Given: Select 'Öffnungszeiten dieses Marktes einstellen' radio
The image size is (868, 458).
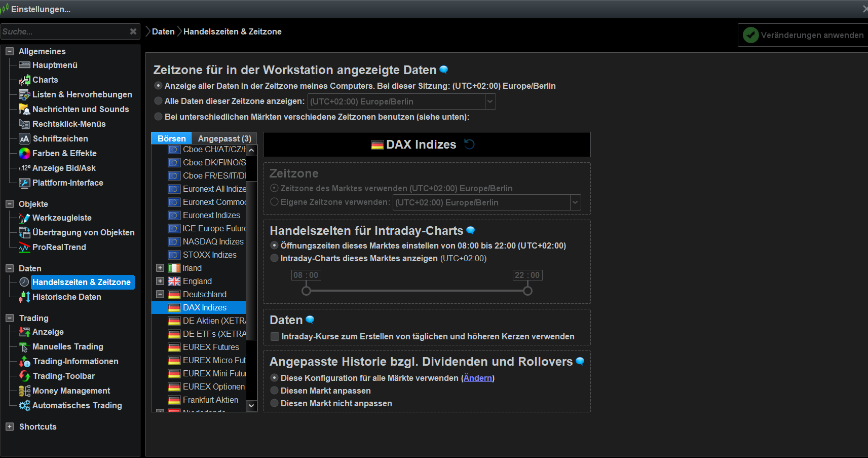Looking at the screenshot, I should (275, 245).
